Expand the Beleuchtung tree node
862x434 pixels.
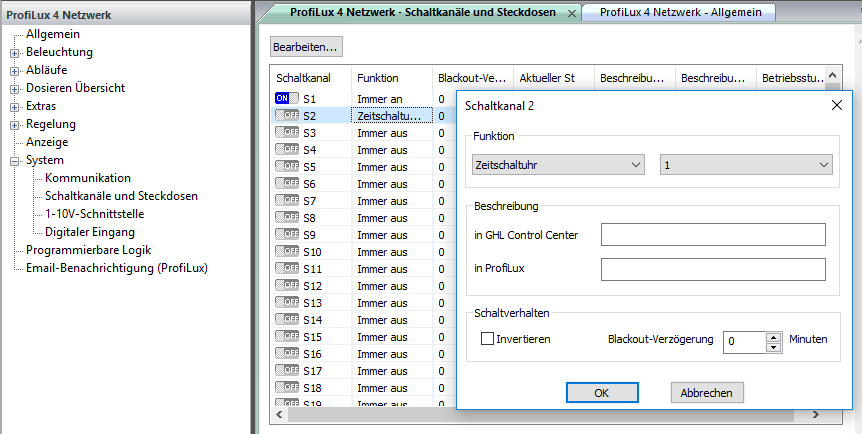click(x=14, y=53)
